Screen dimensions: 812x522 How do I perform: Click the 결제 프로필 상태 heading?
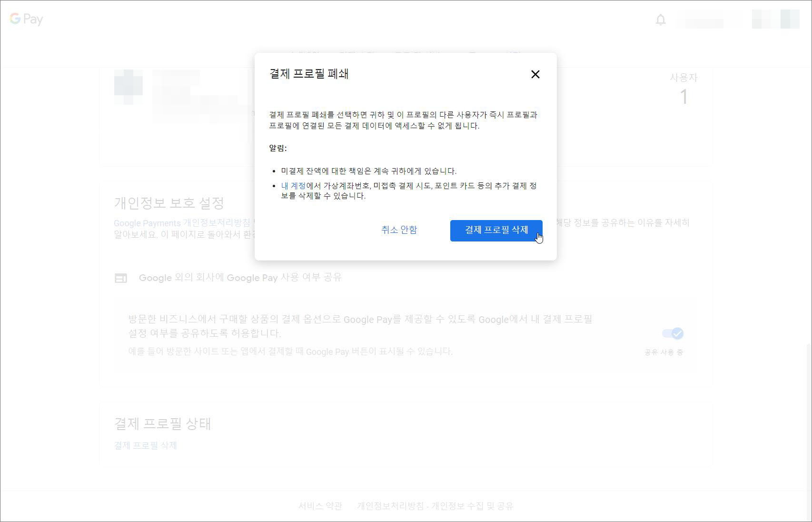click(x=162, y=423)
